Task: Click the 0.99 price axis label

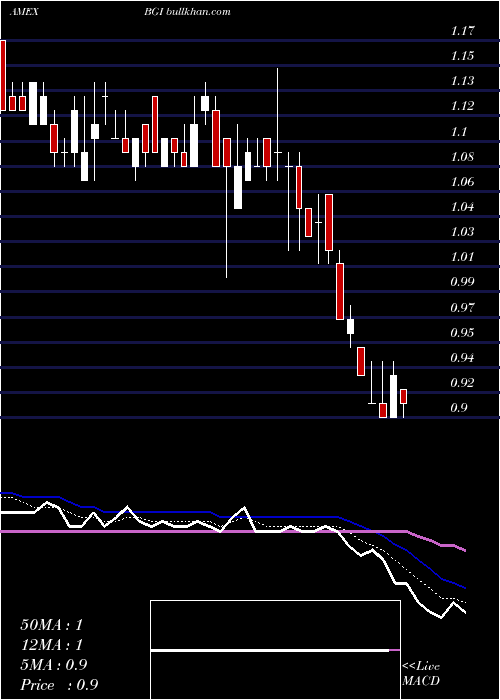Action: click(462, 282)
